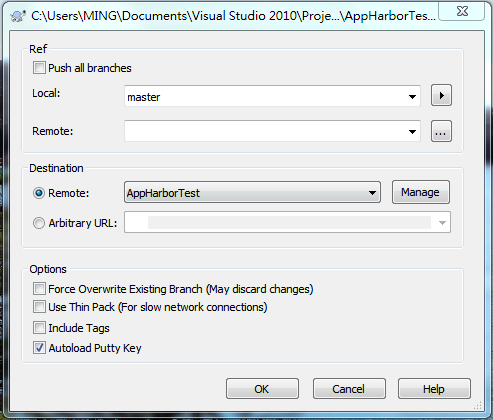Screen dimensions: 493x420
Task: Close the push dialog window
Action: tap(462, 11)
